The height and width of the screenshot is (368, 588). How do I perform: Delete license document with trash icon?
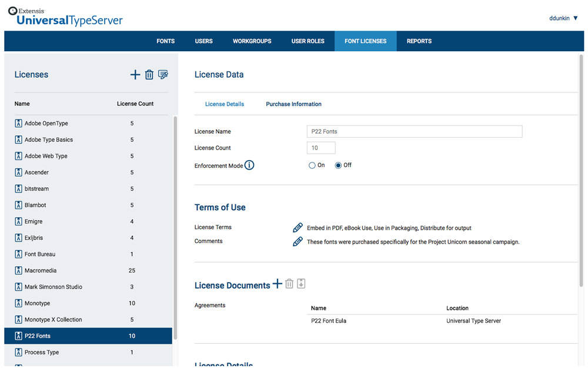click(289, 284)
